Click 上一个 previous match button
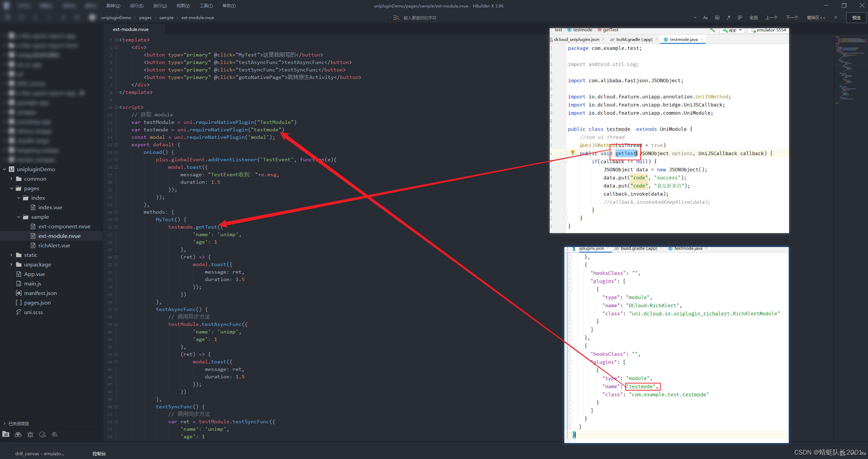 [772, 18]
